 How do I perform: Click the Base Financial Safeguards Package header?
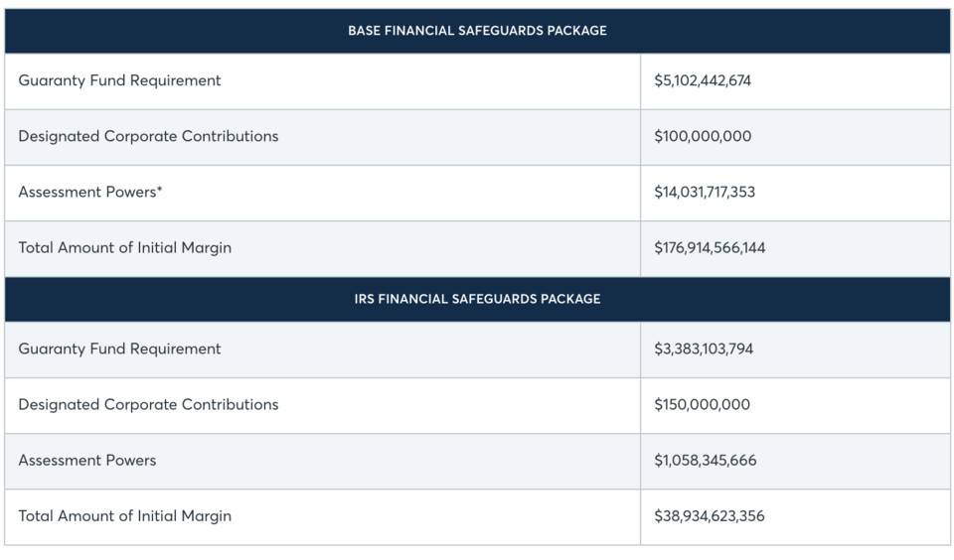click(x=477, y=31)
